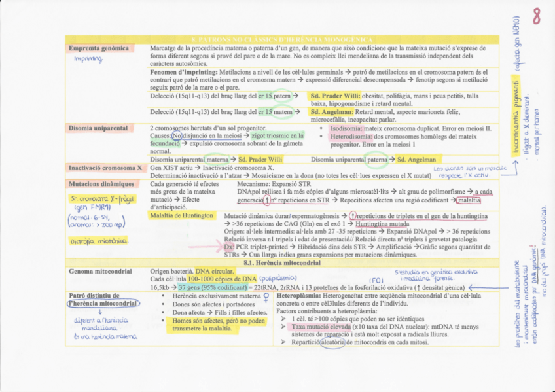Click highlighted '100-1000 còpies de DNA'
This screenshot has height=392, width=555.
pos(222,279)
